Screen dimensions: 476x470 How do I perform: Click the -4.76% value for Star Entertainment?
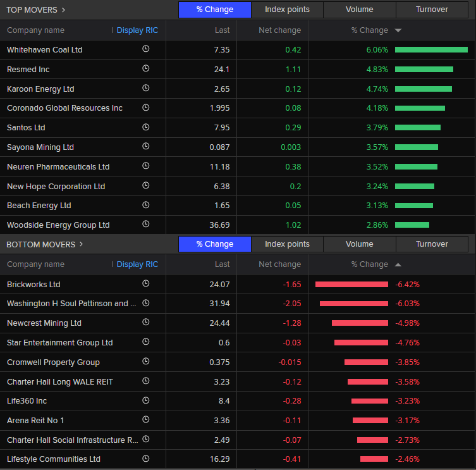click(407, 343)
